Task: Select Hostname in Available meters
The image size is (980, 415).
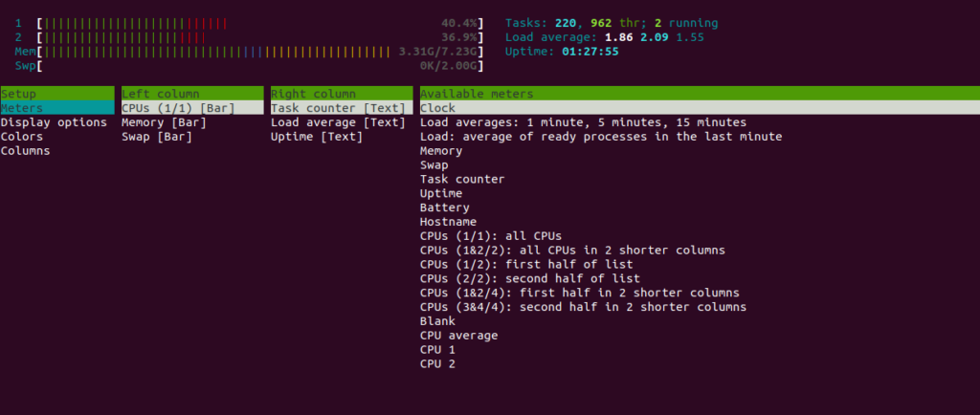Action: pos(448,222)
